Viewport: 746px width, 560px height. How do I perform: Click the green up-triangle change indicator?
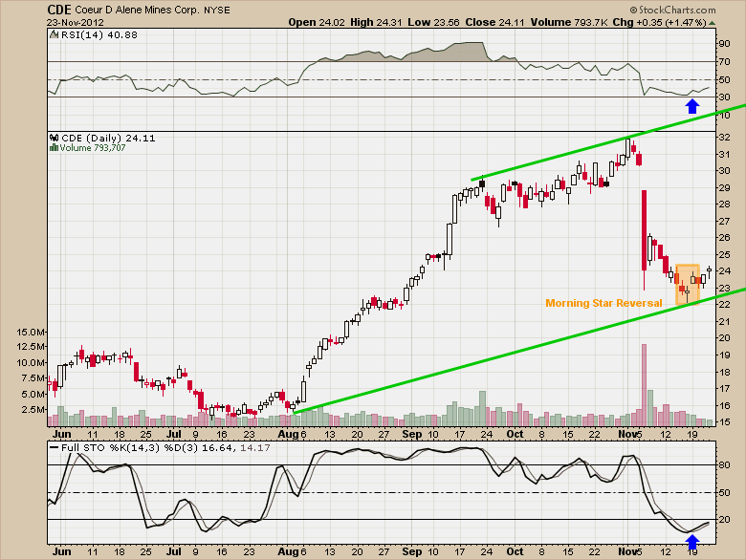712,23
